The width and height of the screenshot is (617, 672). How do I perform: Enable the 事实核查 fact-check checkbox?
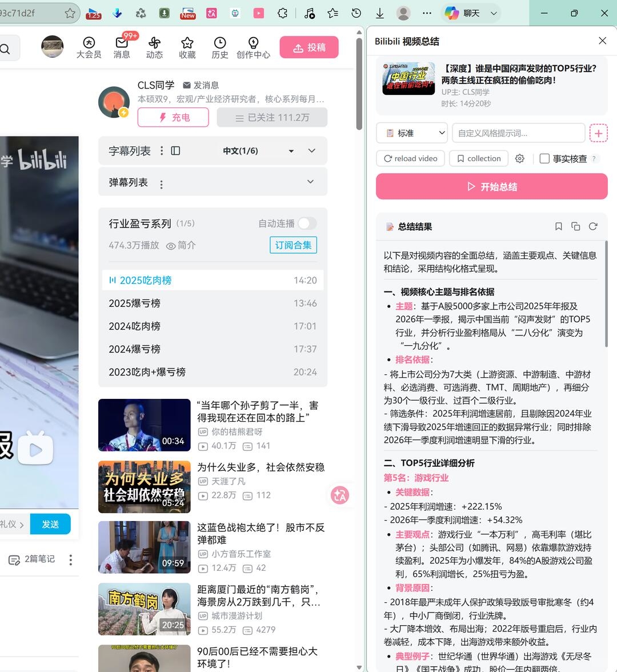coord(544,159)
